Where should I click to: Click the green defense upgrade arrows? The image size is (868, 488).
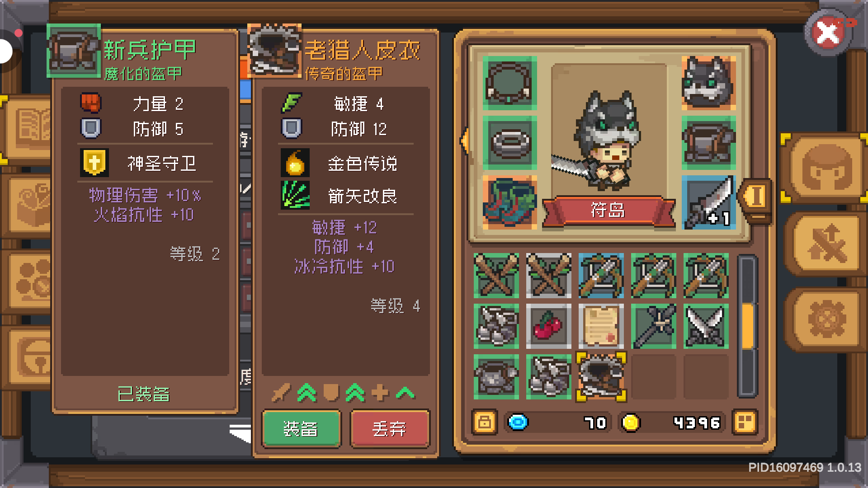coord(355,393)
